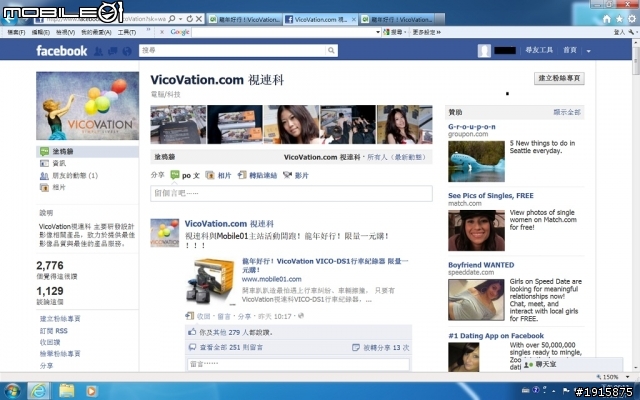640x400 pixels.
Task: Click 顯示全部 in the sponsored section
Action: coord(567,112)
